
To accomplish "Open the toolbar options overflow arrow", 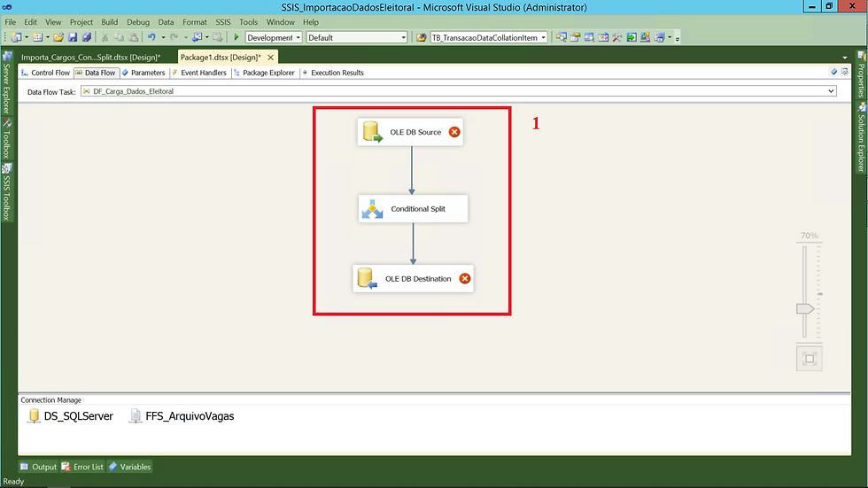I will coord(678,39).
